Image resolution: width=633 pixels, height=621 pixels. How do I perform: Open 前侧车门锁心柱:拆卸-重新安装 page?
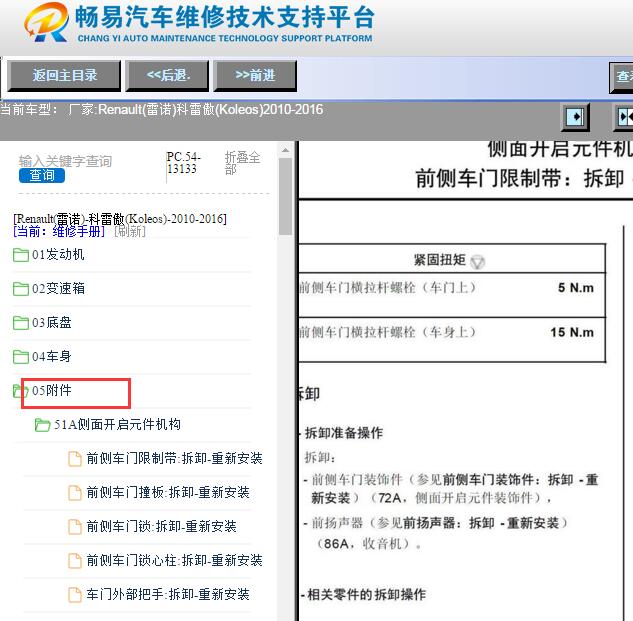coord(174,560)
